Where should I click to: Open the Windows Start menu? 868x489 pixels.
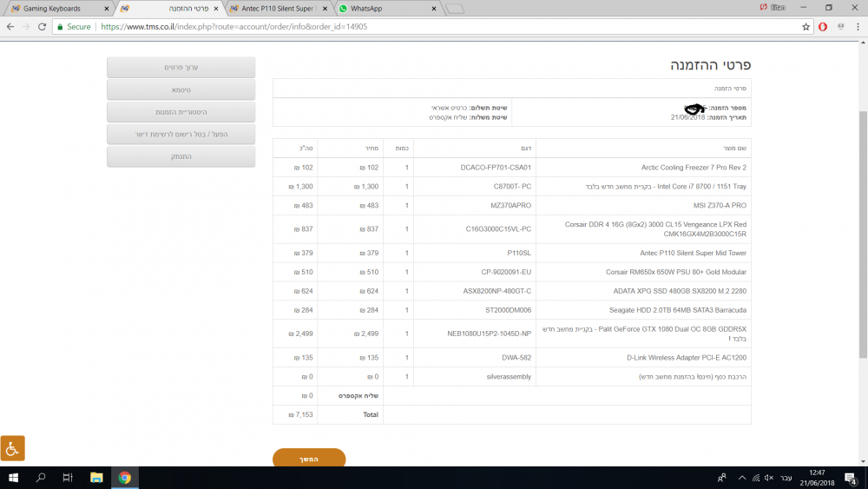(13, 478)
